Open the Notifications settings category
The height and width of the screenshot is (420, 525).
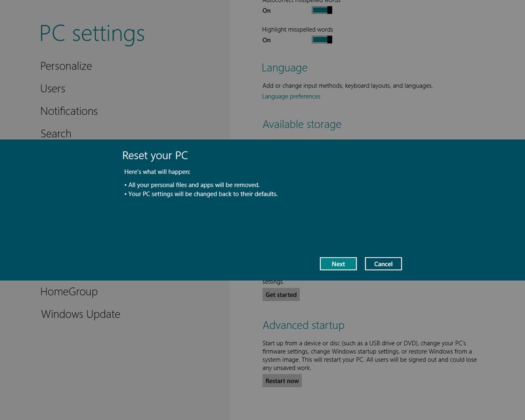[x=69, y=111]
